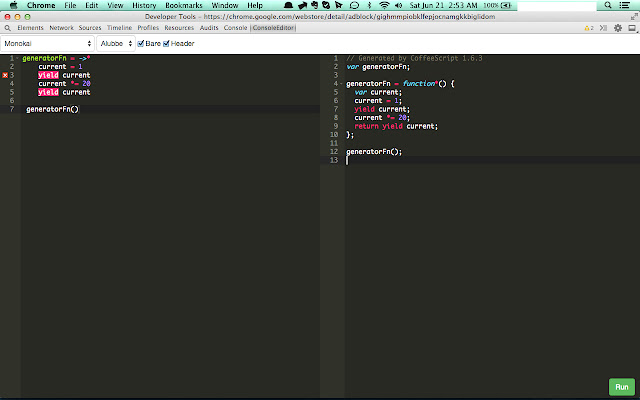Click the volume icon in the menu bar

tap(399, 5)
